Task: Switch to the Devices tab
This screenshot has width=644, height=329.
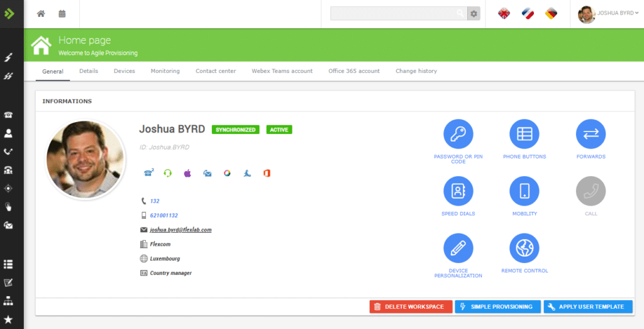Action: (124, 71)
